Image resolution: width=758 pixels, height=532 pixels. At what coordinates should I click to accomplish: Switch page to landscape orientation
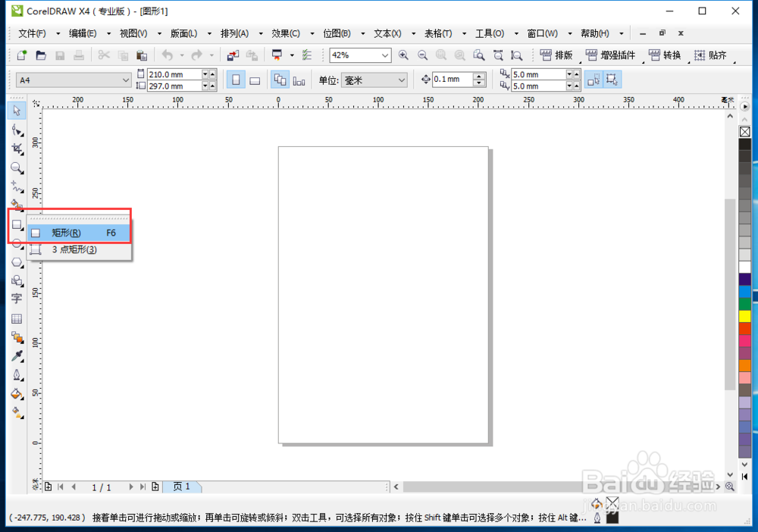[256, 79]
